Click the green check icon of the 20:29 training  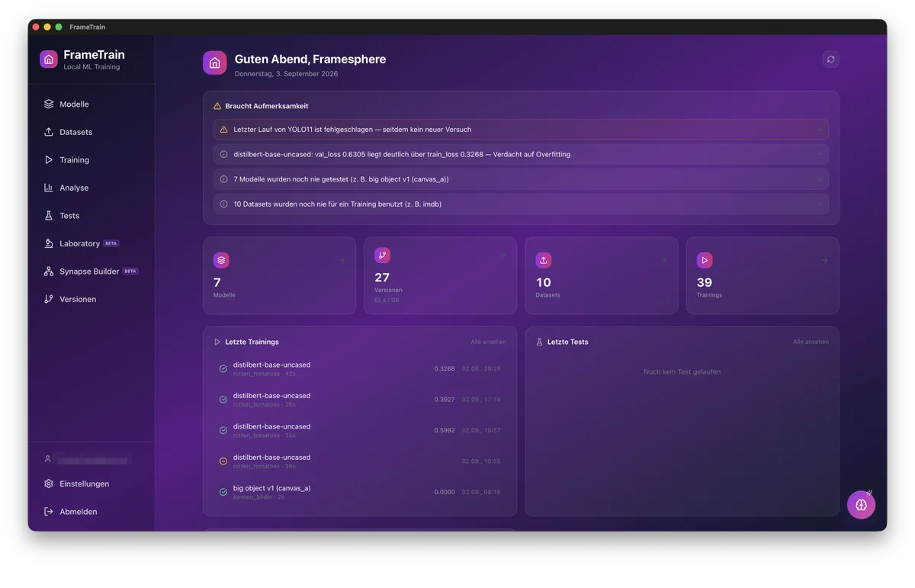223,369
